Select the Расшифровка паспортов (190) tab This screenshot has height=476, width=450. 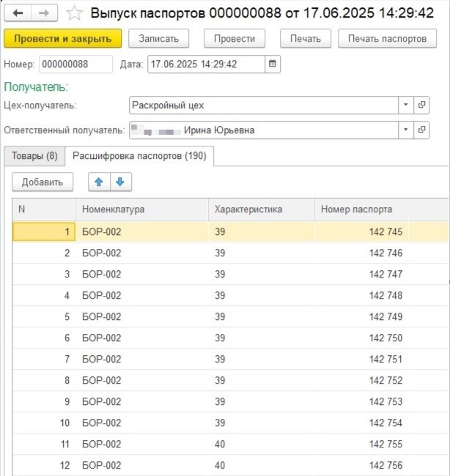(139, 155)
